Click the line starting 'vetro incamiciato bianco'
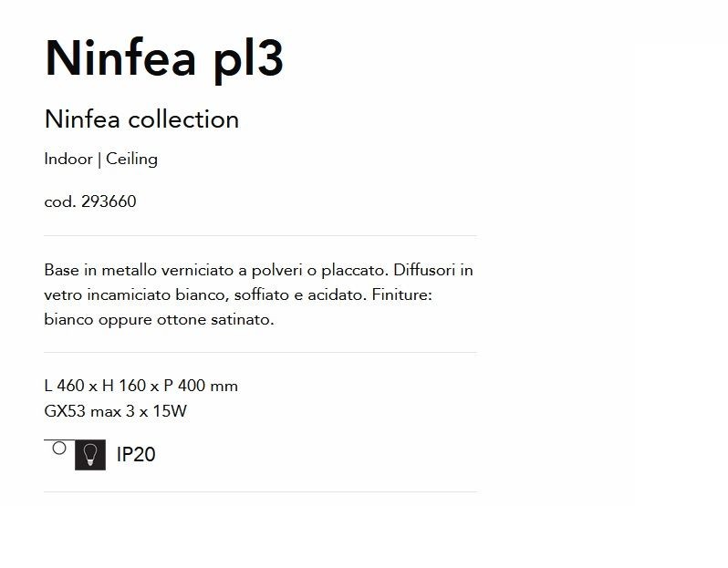This screenshot has width=728, height=568. click(x=238, y=294)
